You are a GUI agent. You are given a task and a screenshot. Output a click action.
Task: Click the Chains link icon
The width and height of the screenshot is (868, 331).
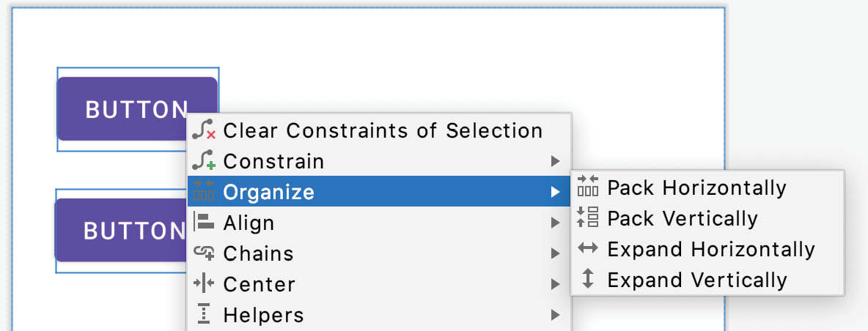pos(204,253)
